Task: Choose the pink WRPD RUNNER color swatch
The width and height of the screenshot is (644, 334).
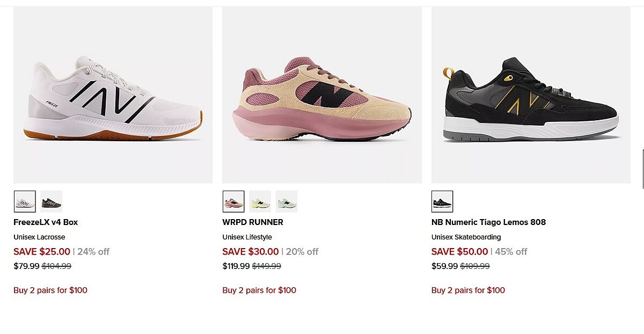Action: tap(233, 201)
